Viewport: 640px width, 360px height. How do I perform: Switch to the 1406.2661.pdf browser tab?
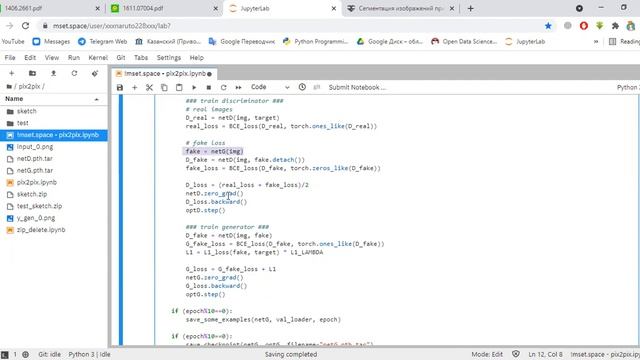pos(50,8)
